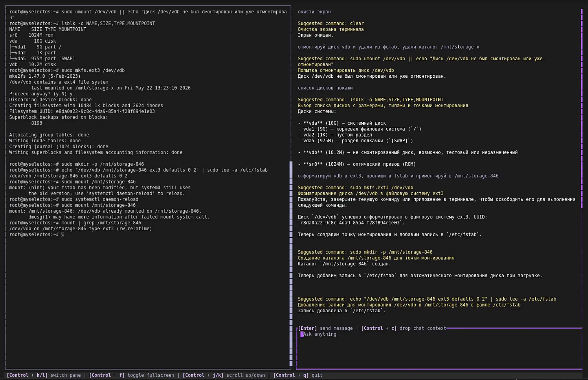Viewport: 588px width, 380px height.
Task: Click the chat line "Теперь создадим точку монтирования…"
Action: [390, 235]
